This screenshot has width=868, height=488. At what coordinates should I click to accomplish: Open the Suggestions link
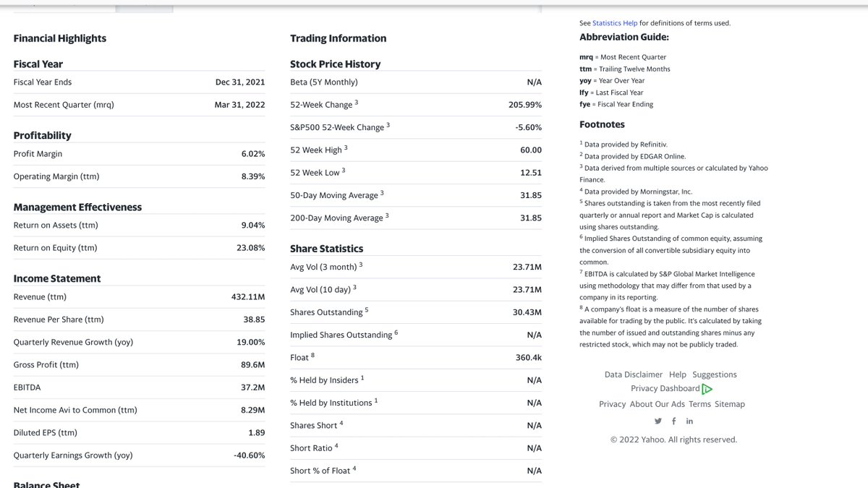(715, 374)
